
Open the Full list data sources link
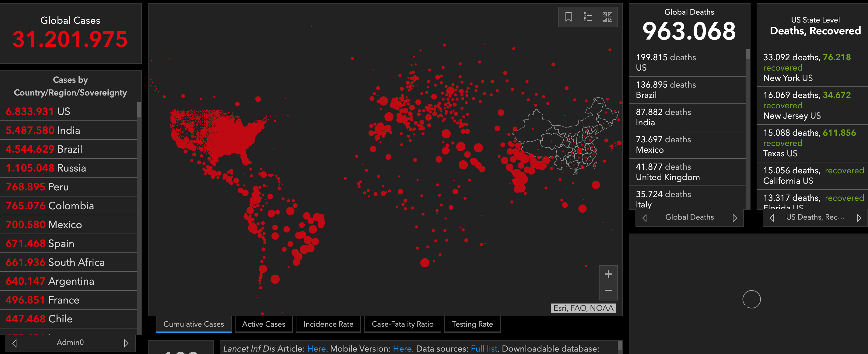click(x=484, y=349)
